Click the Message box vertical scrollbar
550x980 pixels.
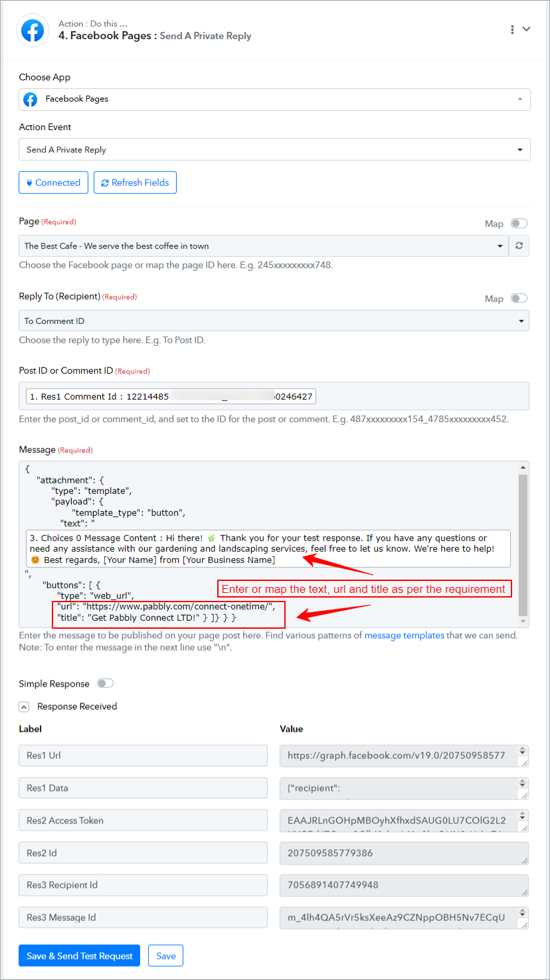(x=523, y=544)
